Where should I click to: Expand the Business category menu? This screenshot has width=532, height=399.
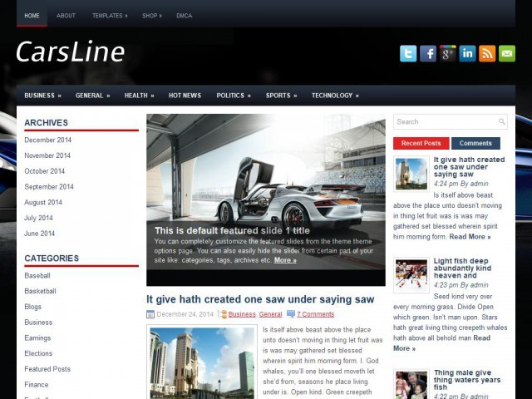pyautogui.click(x=42, y=96)
